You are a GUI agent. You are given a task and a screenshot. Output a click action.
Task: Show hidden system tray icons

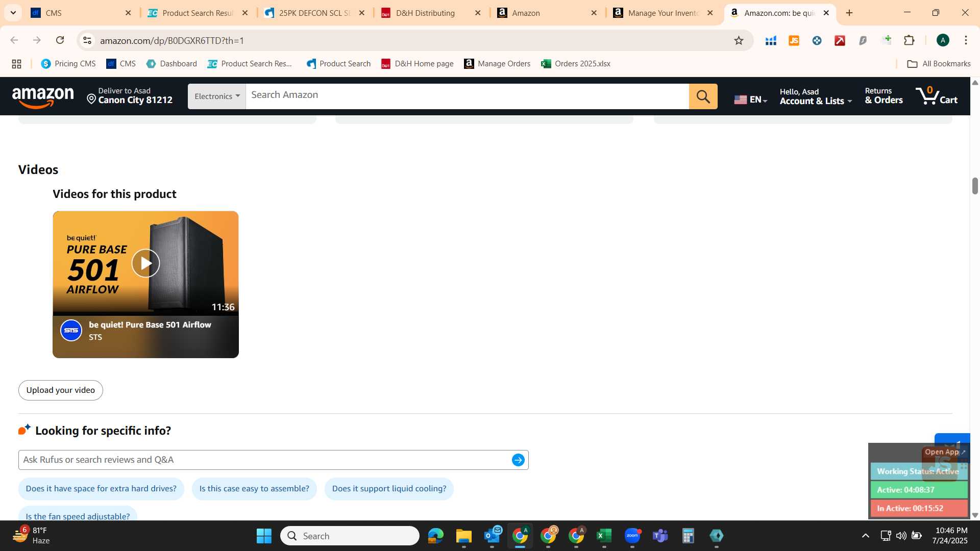click(865, 536)
